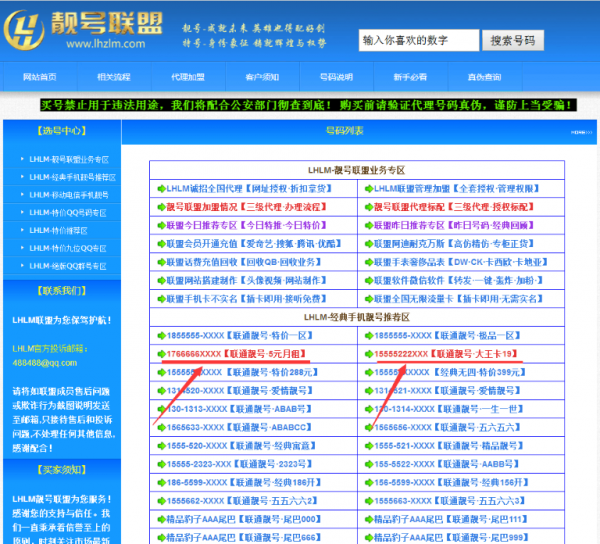Open the 网站首页 menu item
The width and height of the screenshot is (600, 544).
click(40, 77)
